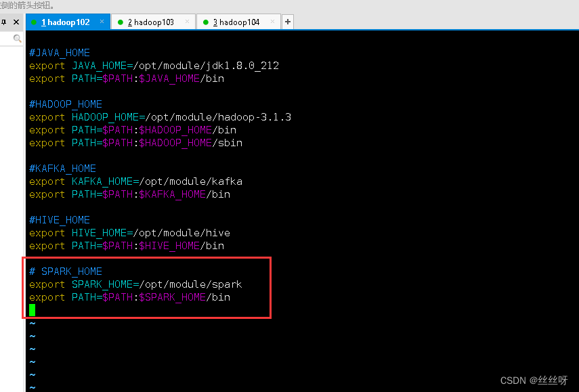The height and width of the screenshot is (392, 579).
Task: Click the HADOOP_HOME=/opt/module/hadoop-3.1.3 line
Action: click(160, 117)
